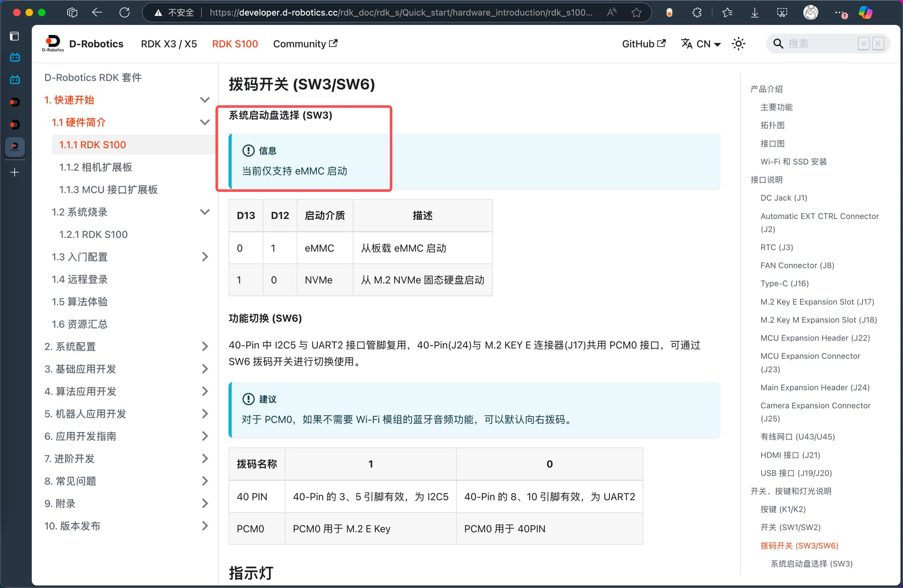Open the Community nav link
This screenshot has width=903, height=588.
coord(305,44)
